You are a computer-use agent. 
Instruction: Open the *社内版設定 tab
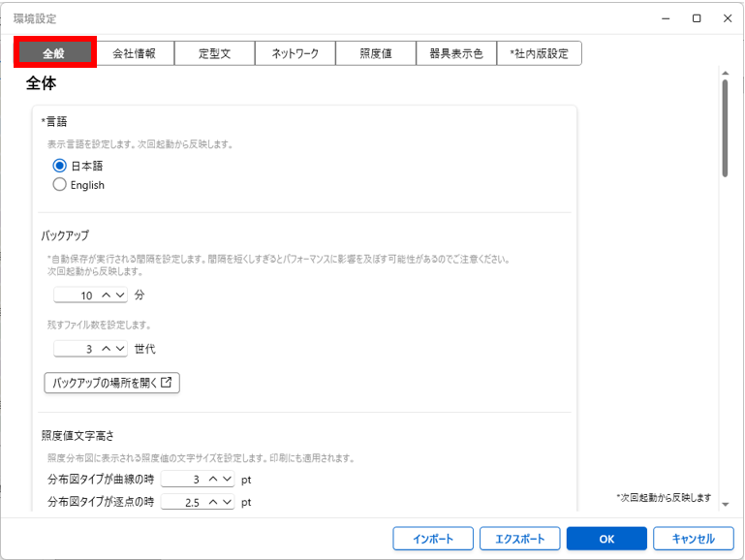coord(539,53)
